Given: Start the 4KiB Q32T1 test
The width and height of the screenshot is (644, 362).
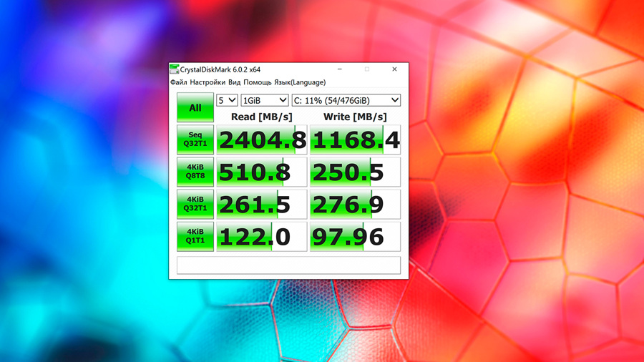Looking at the screenshot, I should [x=195, y=204].
